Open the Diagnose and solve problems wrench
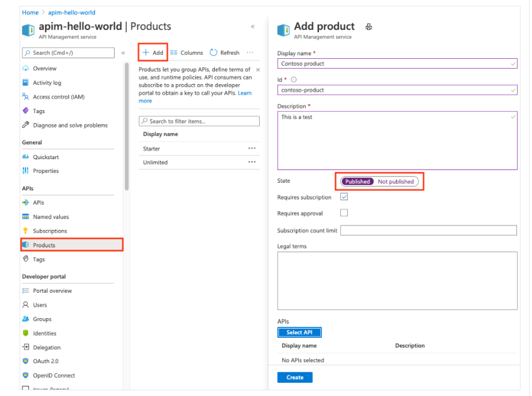The image size is (532, 396). tap(25, 125)
